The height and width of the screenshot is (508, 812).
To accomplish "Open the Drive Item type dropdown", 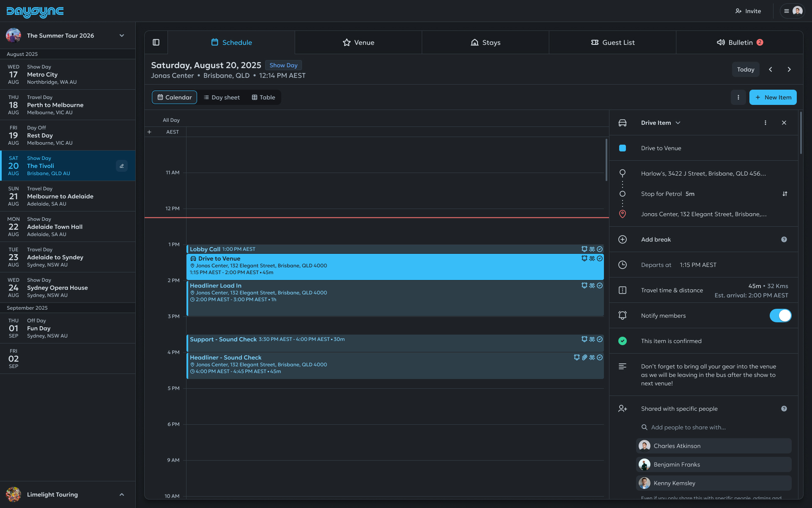I will point(678,123).
